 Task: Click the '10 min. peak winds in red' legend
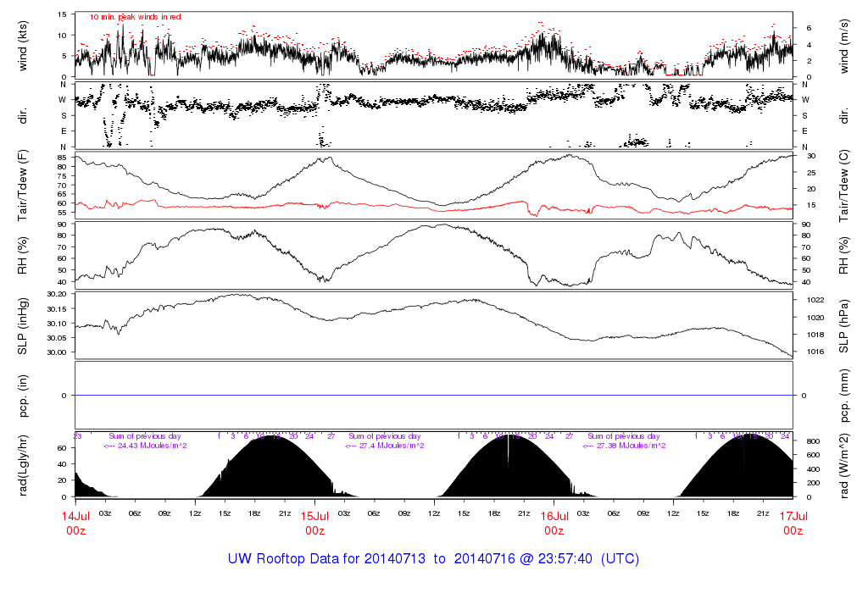coord(135,17)
